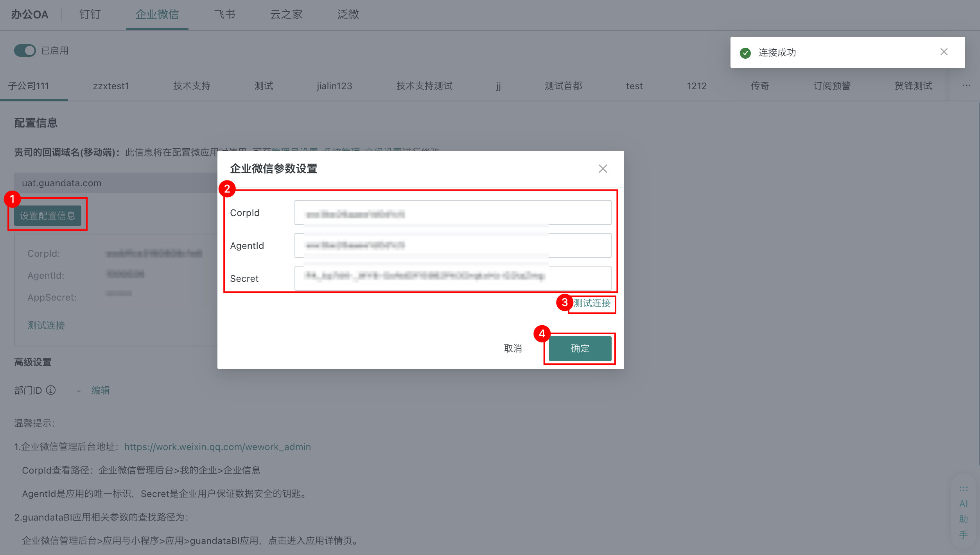
Task: Click the 部门ID info icon
Action: click(51, 390)
